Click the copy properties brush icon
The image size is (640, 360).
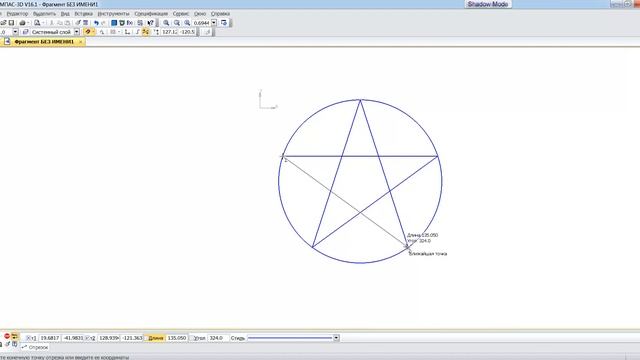click(78, 23)
